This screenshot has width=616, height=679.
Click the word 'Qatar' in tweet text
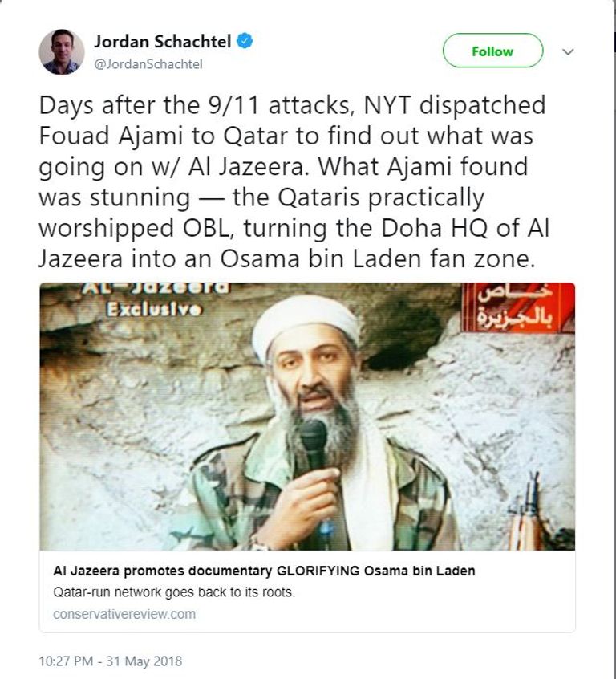pyautogui.click(x=256, y=136)
